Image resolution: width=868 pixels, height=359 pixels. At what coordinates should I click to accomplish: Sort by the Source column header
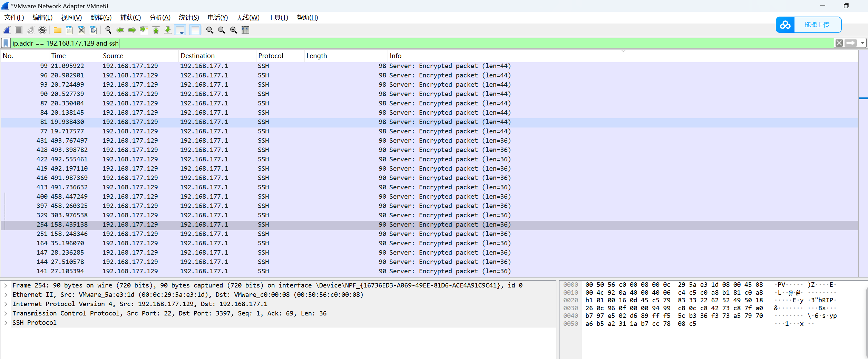pos(140,56)
